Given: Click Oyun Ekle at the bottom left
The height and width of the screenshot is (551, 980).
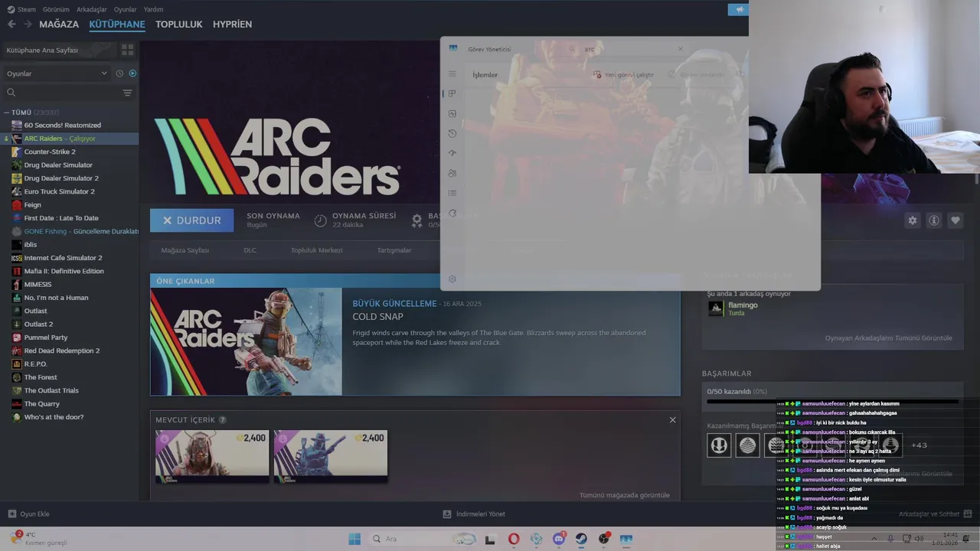Looking at the screenshot, I should coord(28,514).
